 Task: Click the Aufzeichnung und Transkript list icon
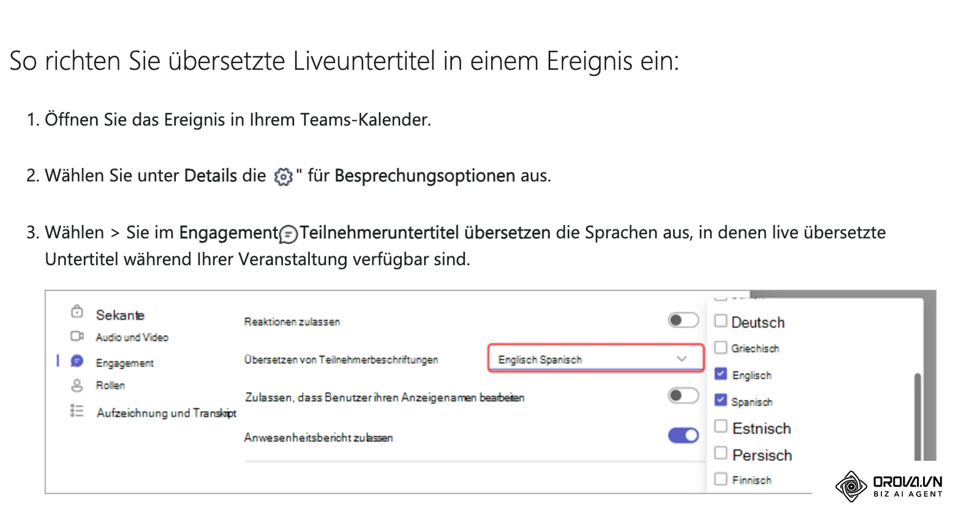(77, 411)
